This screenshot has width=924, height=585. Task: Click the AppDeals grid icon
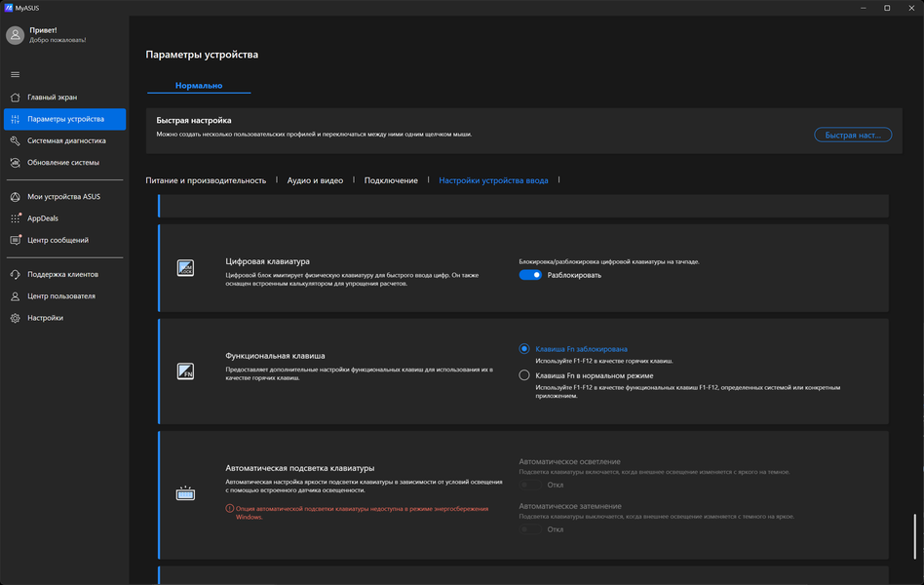16,218
